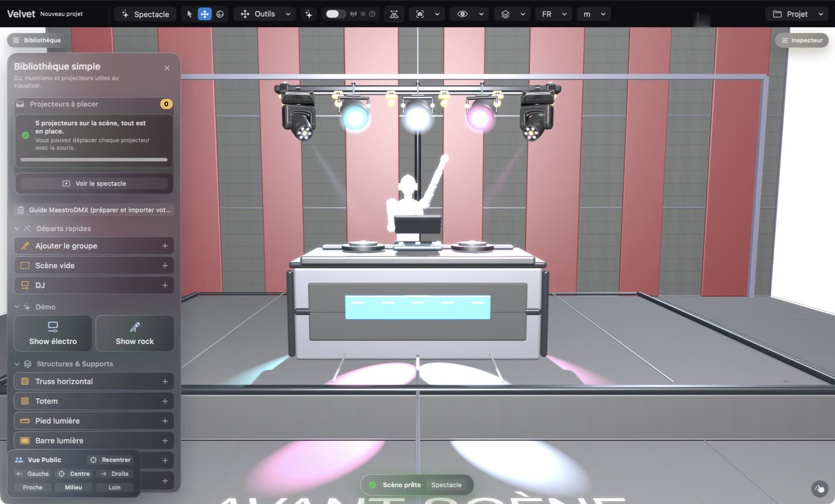Collapse the Démo section
Screen dimensions: 835x504
pyautogui.click(x=17, y=307)
